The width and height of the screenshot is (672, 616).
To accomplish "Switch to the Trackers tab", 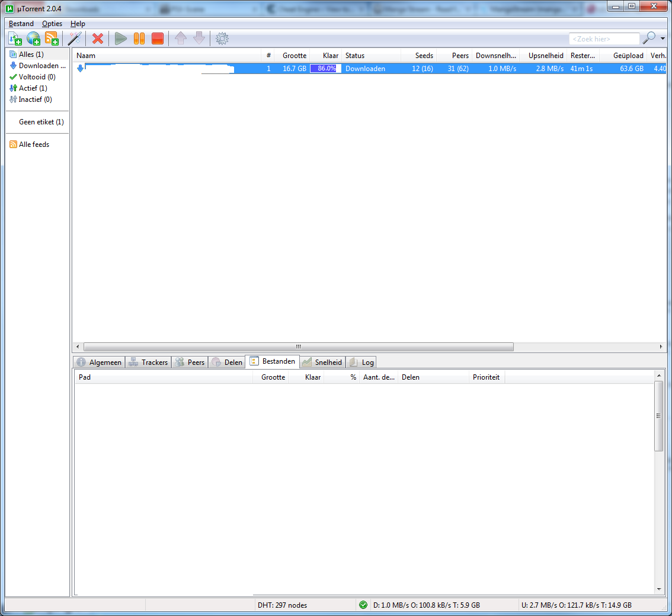I will [x=148, y=362].
